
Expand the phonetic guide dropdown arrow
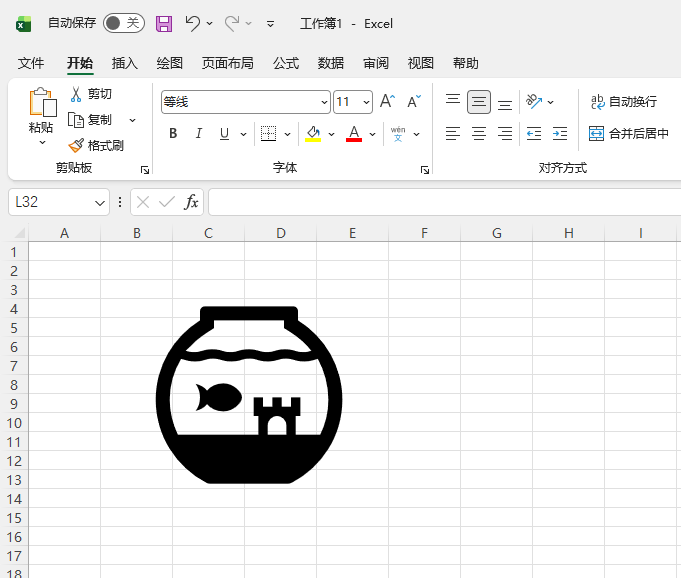(417, 134)
